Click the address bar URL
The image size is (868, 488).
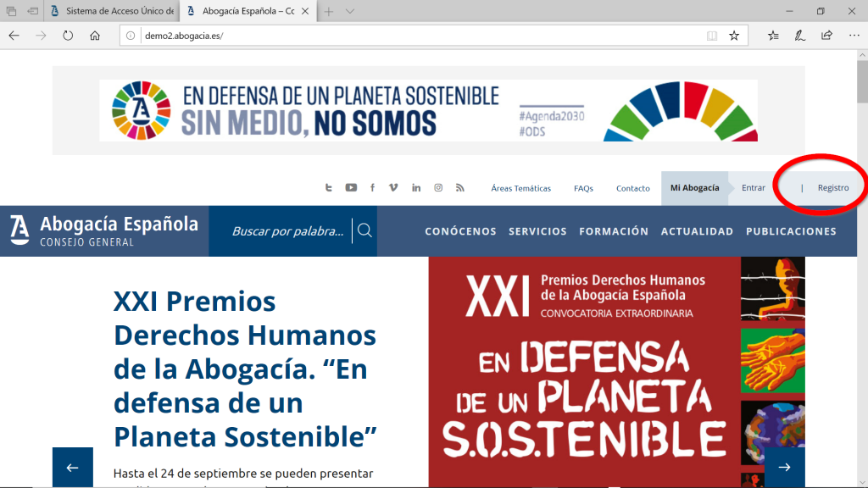tap(184, 36)
